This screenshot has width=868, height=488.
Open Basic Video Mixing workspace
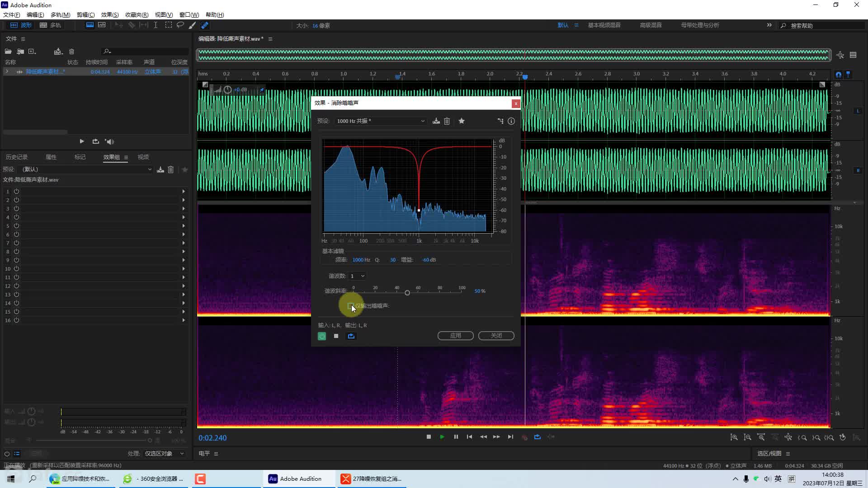tap(604, 25)
